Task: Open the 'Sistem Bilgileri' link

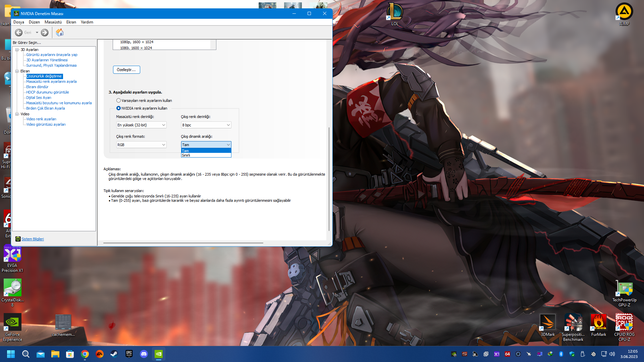Action: 33,239
